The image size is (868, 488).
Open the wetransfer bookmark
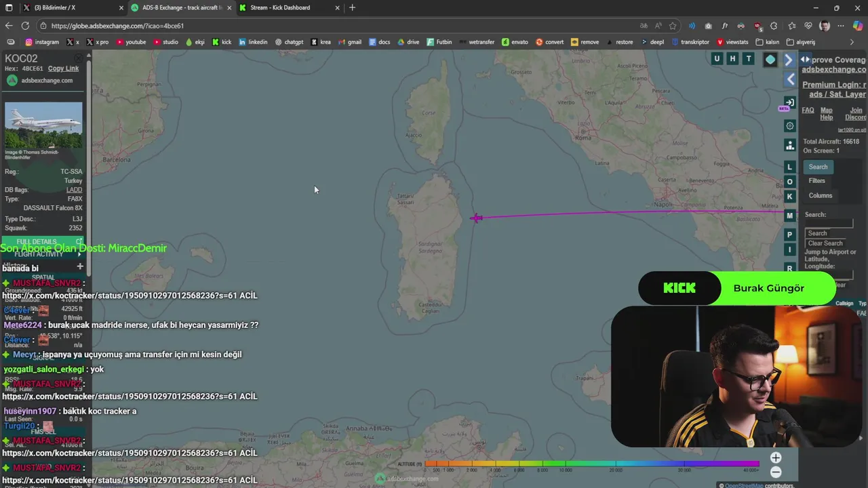click(476, 42)
